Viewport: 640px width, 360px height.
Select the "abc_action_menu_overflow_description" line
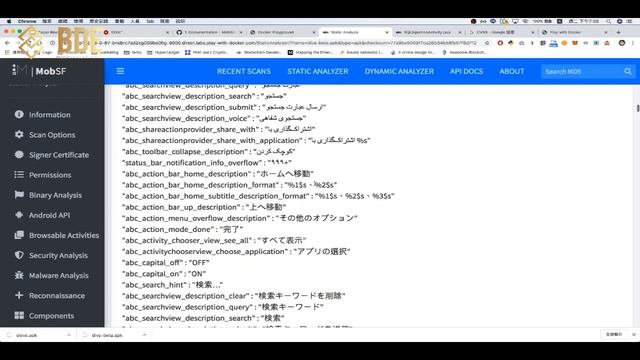[x=239, y=218]
